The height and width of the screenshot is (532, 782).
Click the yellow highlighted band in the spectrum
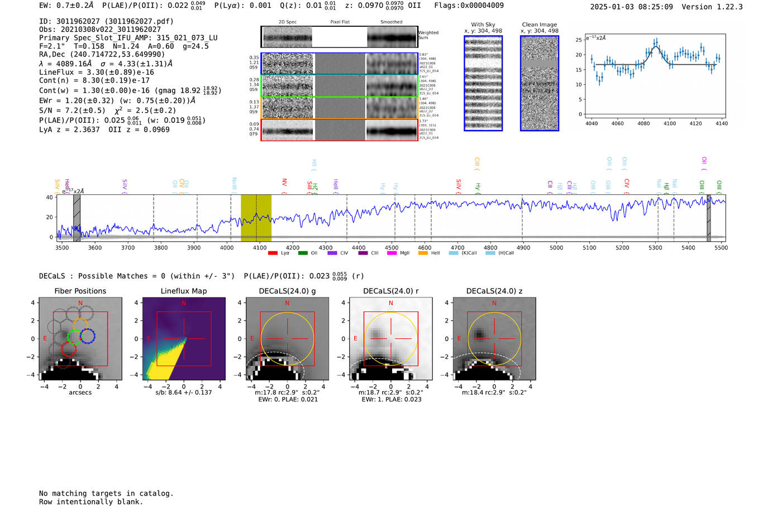coord(256,218)
